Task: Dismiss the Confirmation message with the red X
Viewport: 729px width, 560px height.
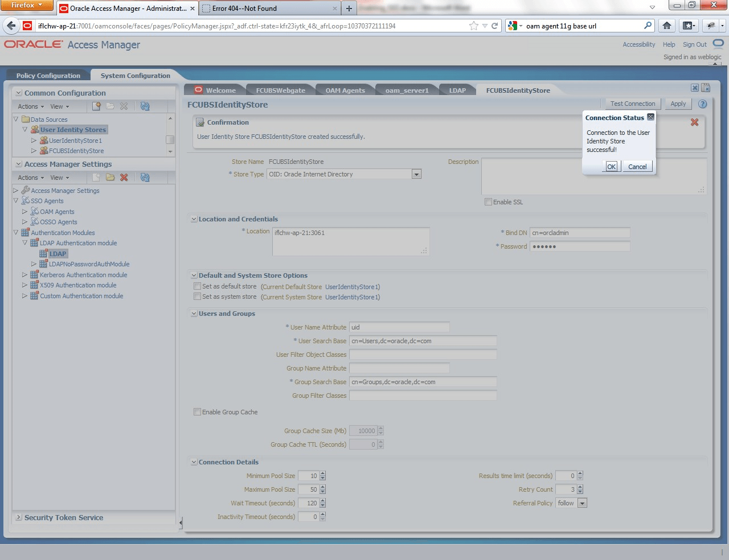Action: (694, 122)
